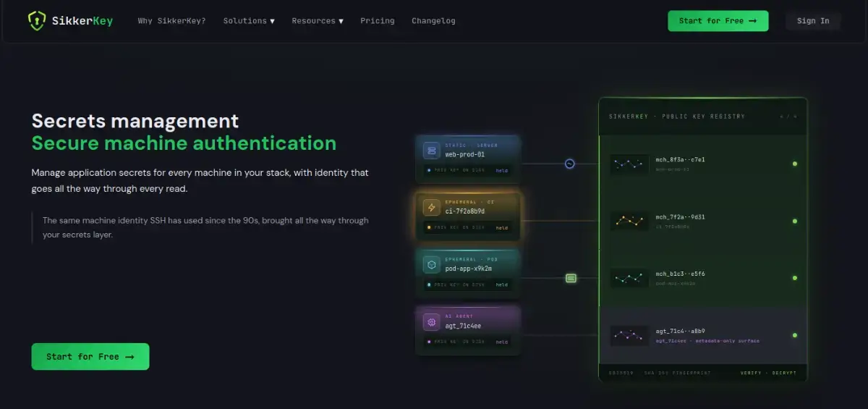Viewport: 868px width, 409px height.
Task: Click the green status dot for mch_b1c3··e5f6
Action: [795, 278]
